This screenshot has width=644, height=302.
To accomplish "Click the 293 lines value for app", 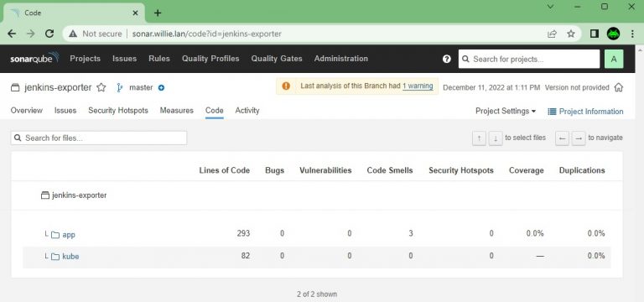I will pos(243,233).
